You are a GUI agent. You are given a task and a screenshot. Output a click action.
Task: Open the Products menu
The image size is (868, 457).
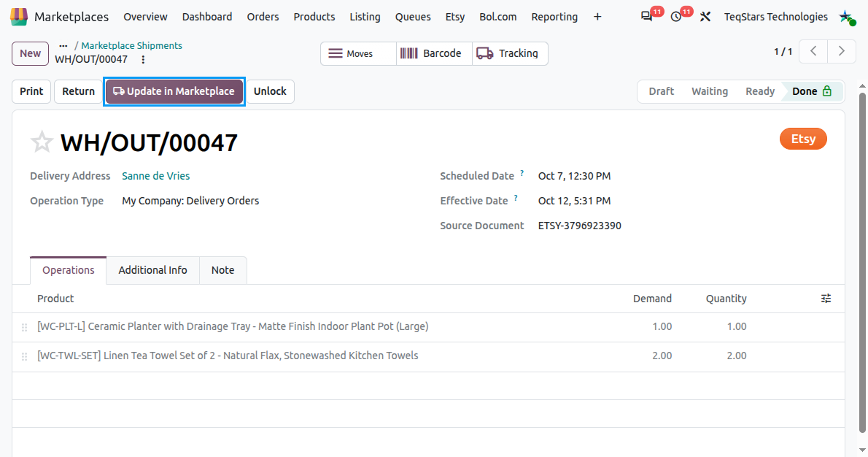[314, 17]
